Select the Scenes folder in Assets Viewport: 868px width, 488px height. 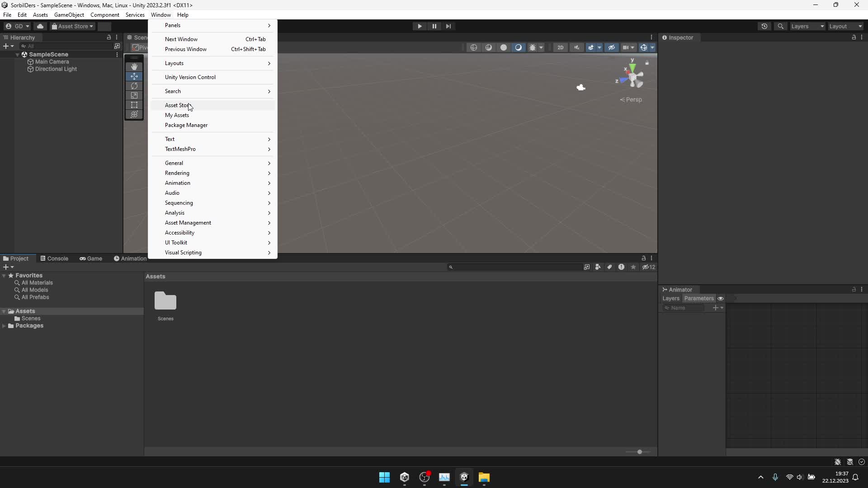[31, 318]
